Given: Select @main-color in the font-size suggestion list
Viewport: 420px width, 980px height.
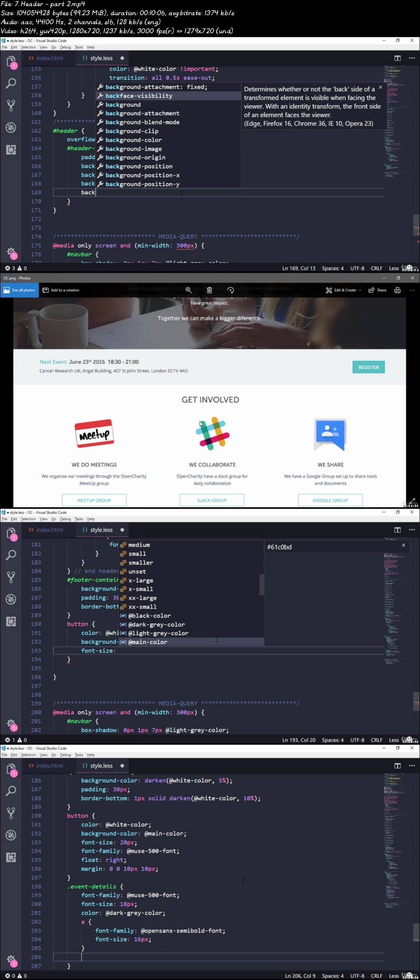Looking at the screenshot, I should click(x=192, y=642).
